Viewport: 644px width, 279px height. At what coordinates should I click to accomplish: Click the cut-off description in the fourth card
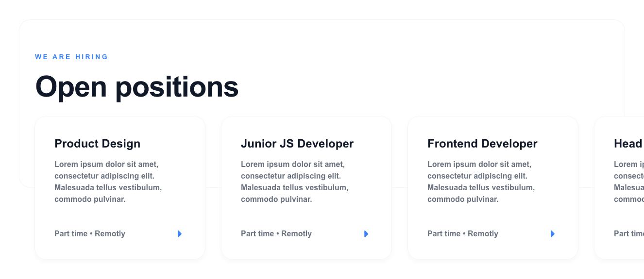pyautogui.click(x=628, y=182)
